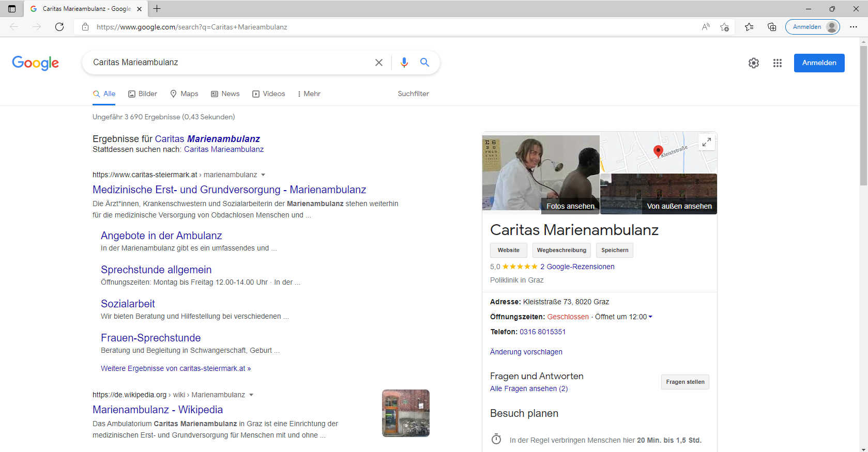This screenshot has height=452, width=868.
Task: Expand caritas-steiermark.at result options arrow
Action: click(x=263, y=175)
